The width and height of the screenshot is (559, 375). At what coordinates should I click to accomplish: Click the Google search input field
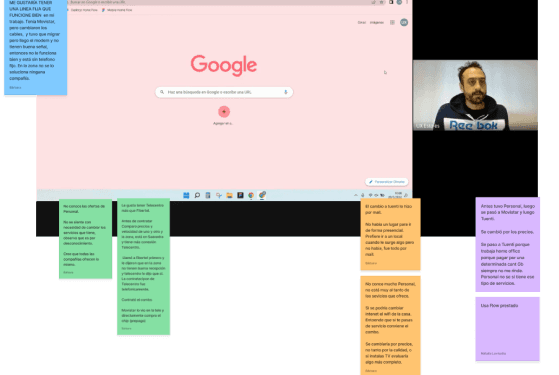(x=224, y=92)
